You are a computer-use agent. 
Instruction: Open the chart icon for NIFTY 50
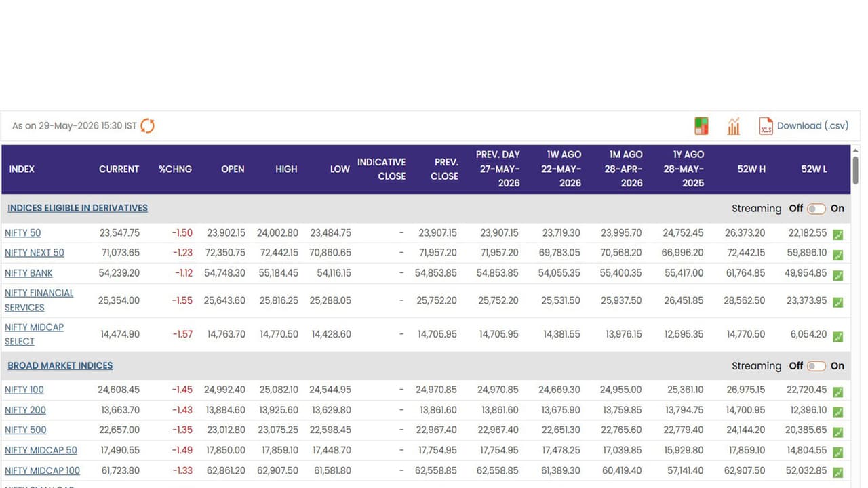[x=838, y=235]
